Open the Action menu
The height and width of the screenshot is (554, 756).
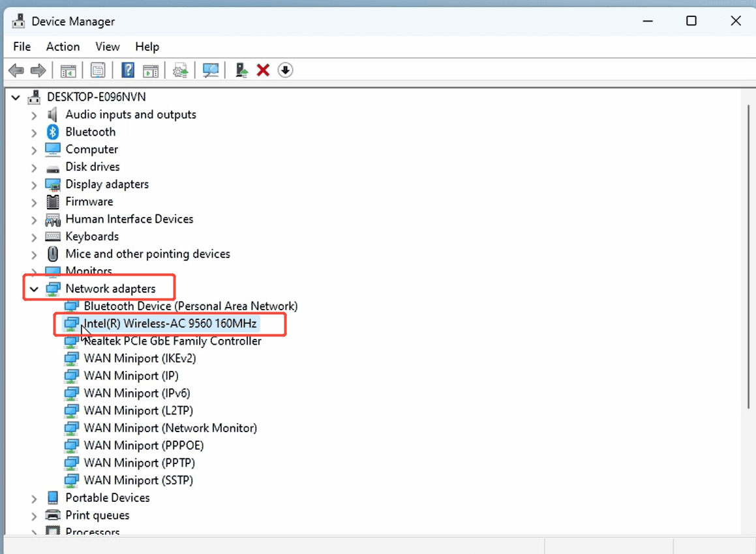pos(62,46)
